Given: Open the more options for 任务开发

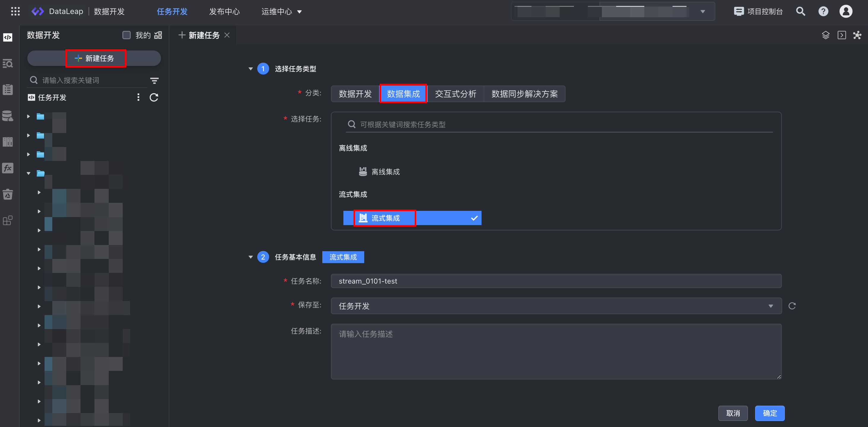Looking at the screenshot, I should pyautogui.click(x=138, y=97).
